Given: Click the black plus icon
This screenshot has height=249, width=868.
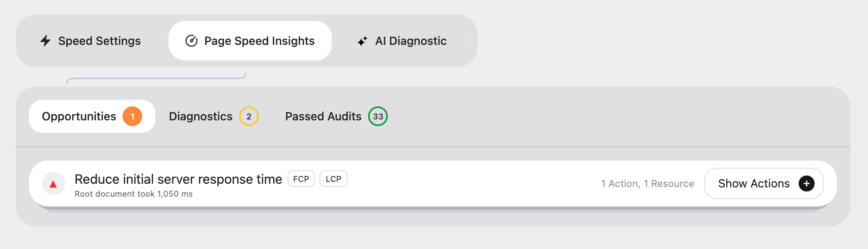Looking at the screenshot, I should [x=806, y=184].
